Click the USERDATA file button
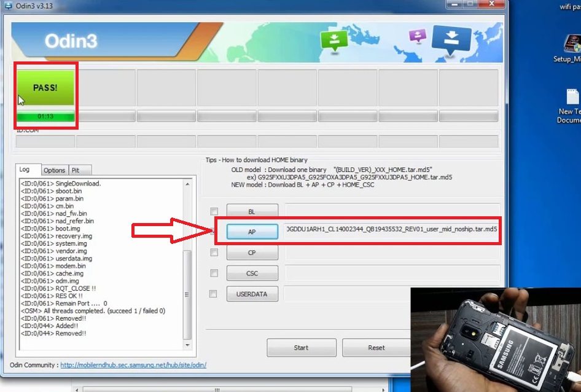The width and height of the screenshot is (581, 392). pos(252,294)
